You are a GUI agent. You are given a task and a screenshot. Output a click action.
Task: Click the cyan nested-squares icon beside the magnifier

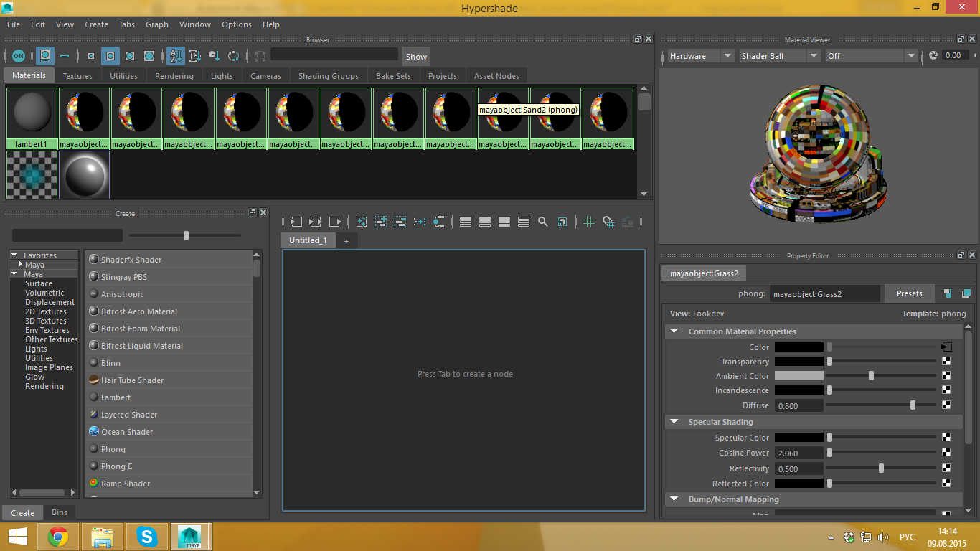[x=562, y=222]
